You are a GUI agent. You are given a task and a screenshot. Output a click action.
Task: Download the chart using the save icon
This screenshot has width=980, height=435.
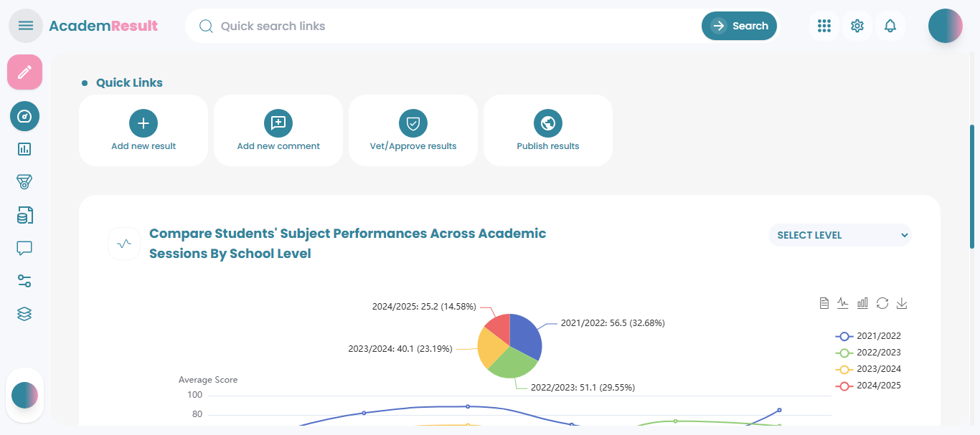click(x=902, y=303)
